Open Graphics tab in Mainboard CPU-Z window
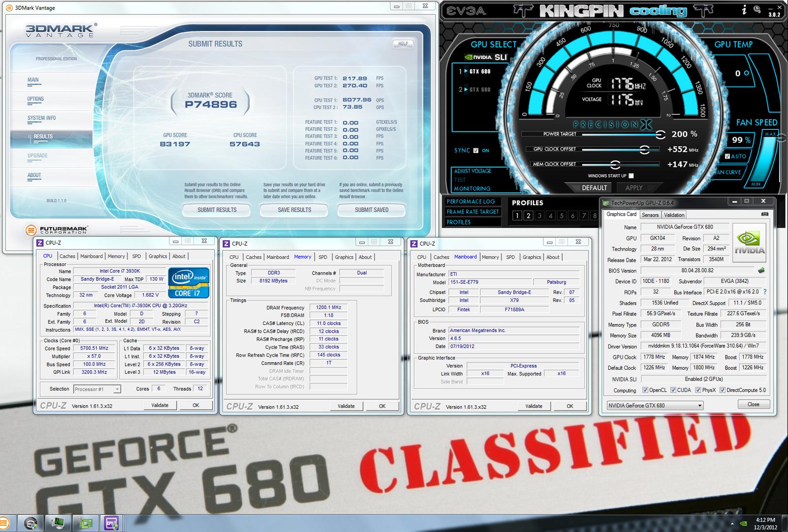The width and height of the screenshot is (788, 532). click(x=532, y=257)
